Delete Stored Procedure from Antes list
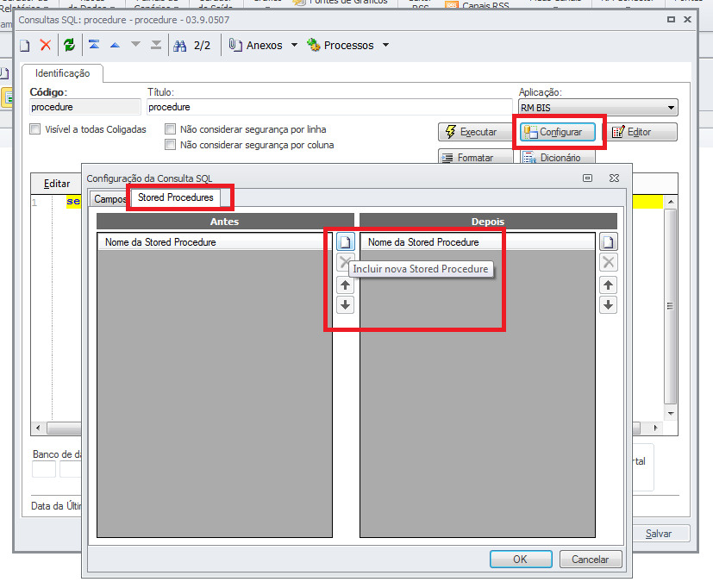This screenshot has height=588, width=713. [344, 262]
